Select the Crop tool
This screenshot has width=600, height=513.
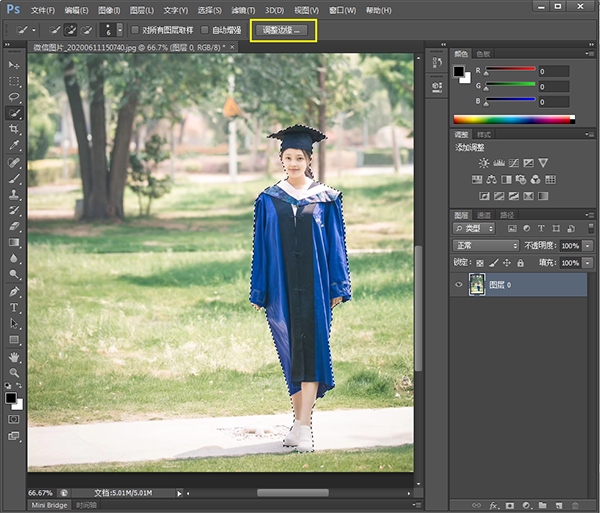click(15, 130)
